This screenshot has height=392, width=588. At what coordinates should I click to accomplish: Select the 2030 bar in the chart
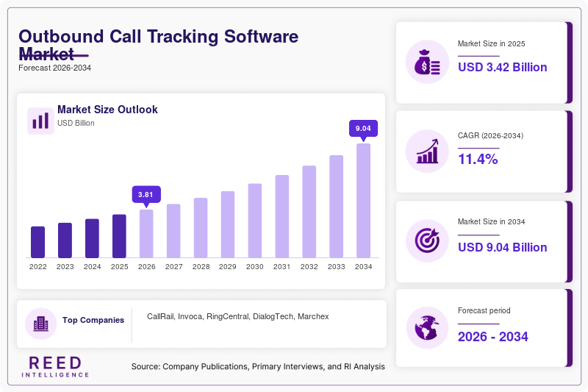(x=255, y=221)
